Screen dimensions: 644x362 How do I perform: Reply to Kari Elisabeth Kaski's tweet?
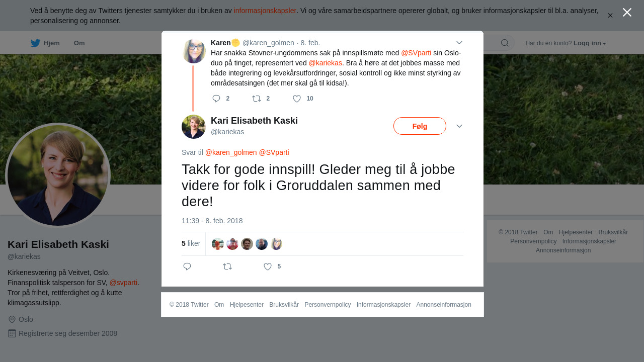coord(187,266)
